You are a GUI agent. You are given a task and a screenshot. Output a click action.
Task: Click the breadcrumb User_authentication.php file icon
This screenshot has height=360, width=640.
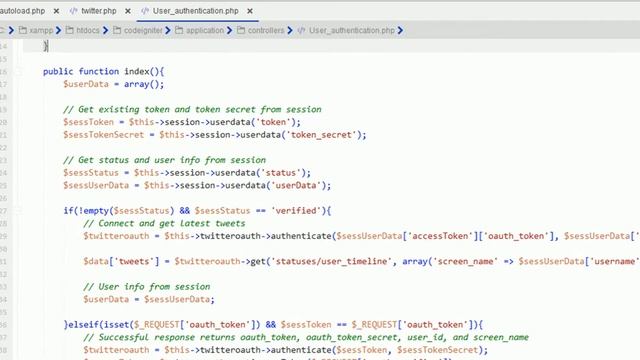point(301,30)
